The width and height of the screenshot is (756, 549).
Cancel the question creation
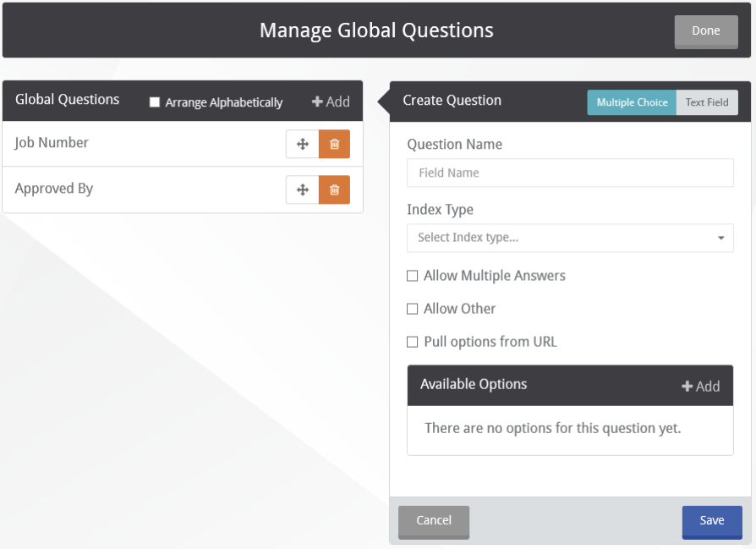pyautogui.click(x=434, y=521)
